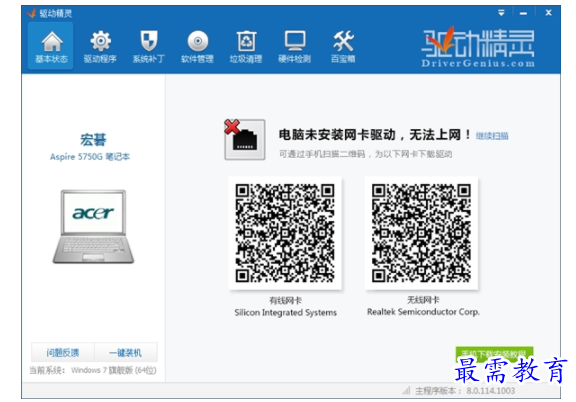Click the 一键装机 button
The height and width of the screenshot is (402, 576).
[x=126, y=353]
